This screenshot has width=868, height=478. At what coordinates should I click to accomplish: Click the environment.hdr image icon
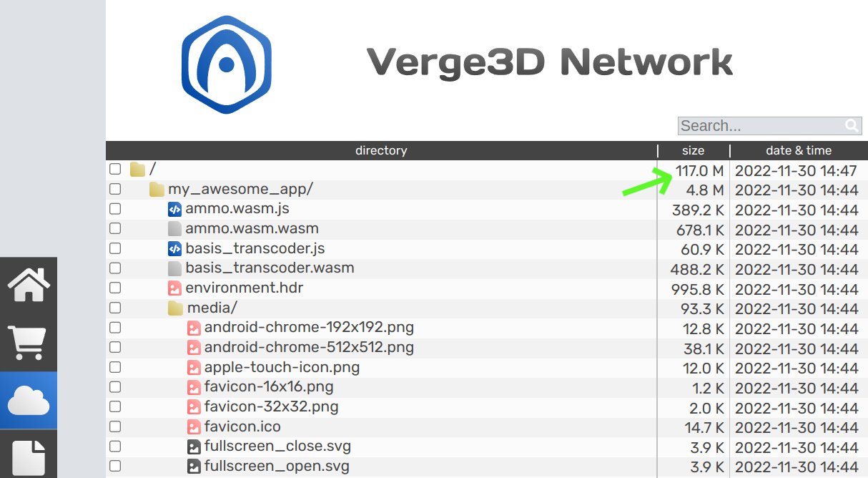click(174, 288)
